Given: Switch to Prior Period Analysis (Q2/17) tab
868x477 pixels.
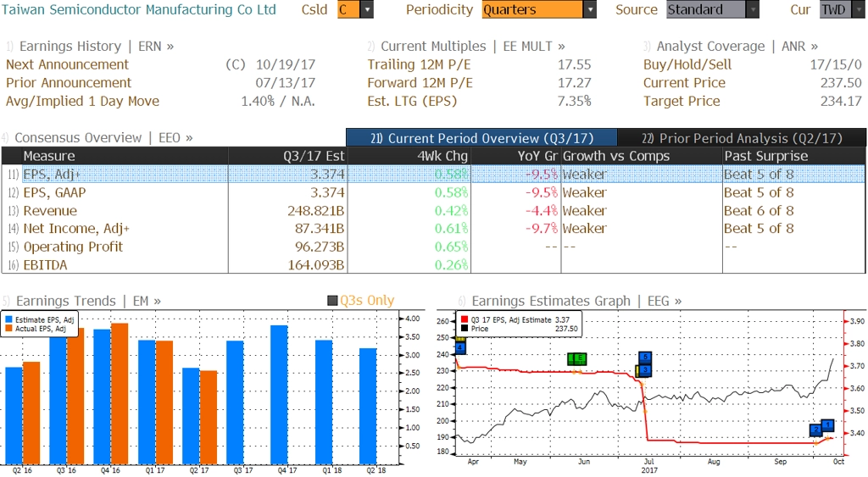Looking at the screenshot, I should 741,138.
